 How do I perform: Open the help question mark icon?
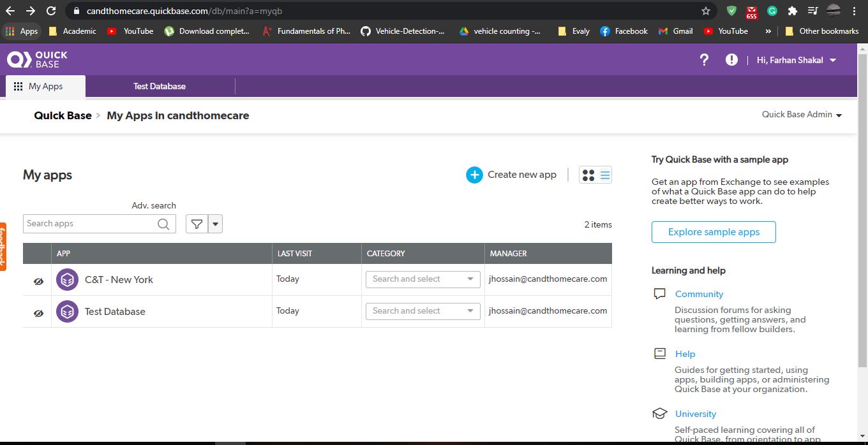[x=704, y=60]
